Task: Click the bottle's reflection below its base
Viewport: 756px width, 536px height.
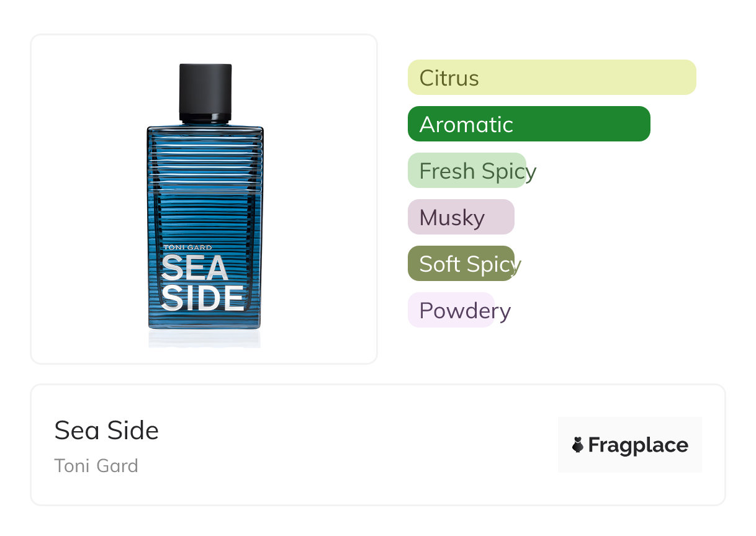Action: click(204, 339)
